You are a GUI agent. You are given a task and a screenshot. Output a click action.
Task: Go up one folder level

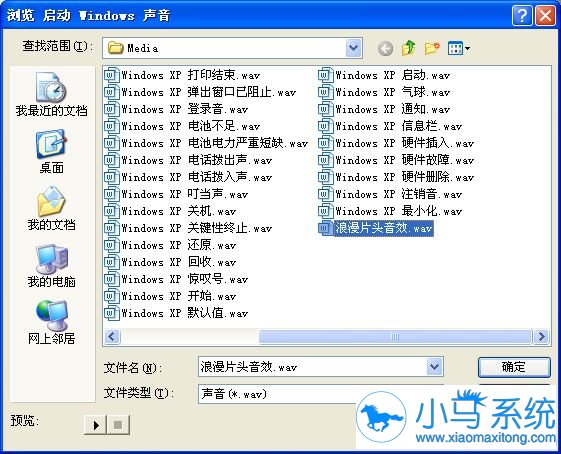click(408, 48)
